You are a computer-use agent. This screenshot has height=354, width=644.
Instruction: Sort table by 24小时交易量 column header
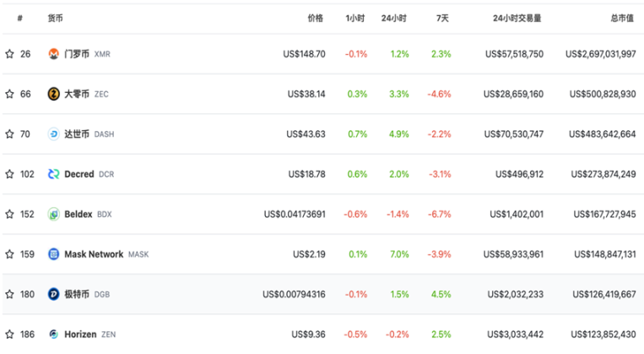point(517,18)
